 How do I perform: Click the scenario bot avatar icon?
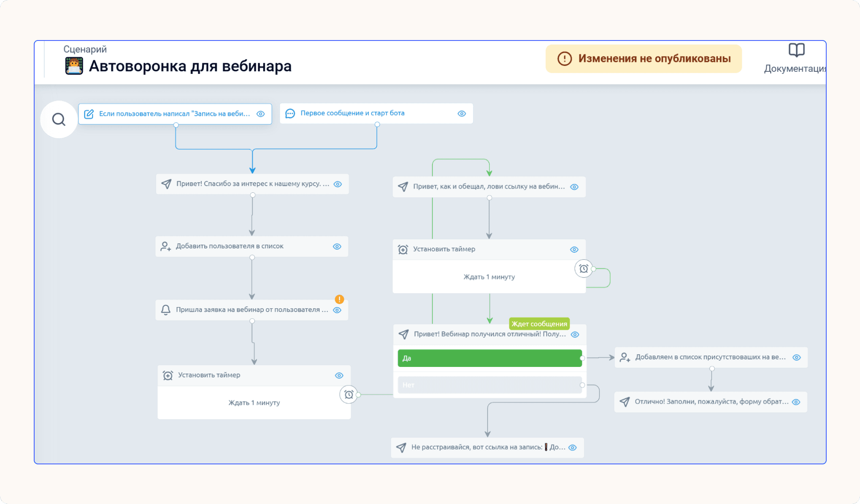tap(74, 66)
